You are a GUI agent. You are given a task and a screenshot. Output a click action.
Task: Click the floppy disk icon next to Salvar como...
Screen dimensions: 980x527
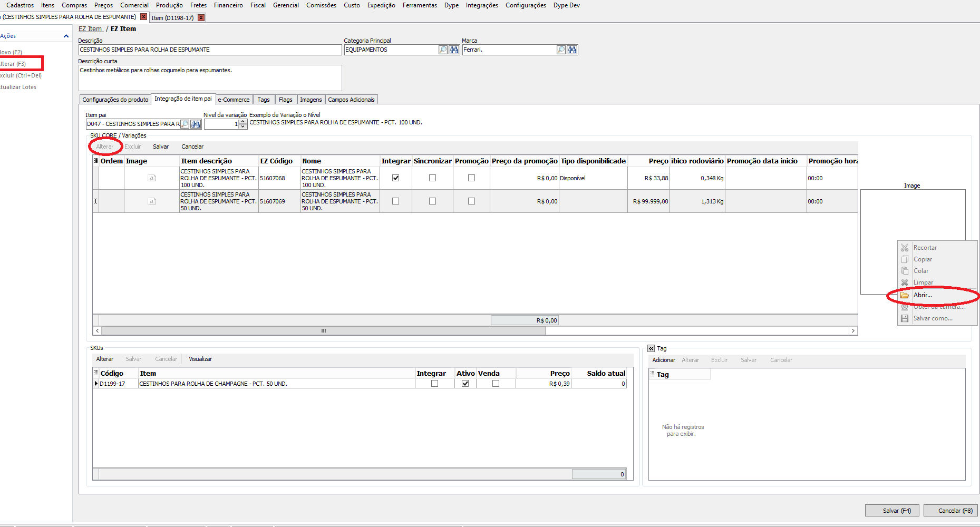pos(905,318)
